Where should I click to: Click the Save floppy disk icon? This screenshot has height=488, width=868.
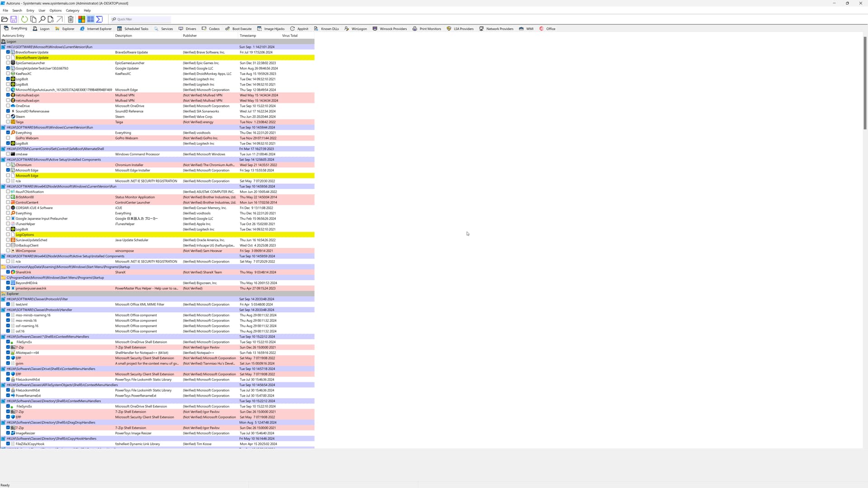tap(14, 19)
